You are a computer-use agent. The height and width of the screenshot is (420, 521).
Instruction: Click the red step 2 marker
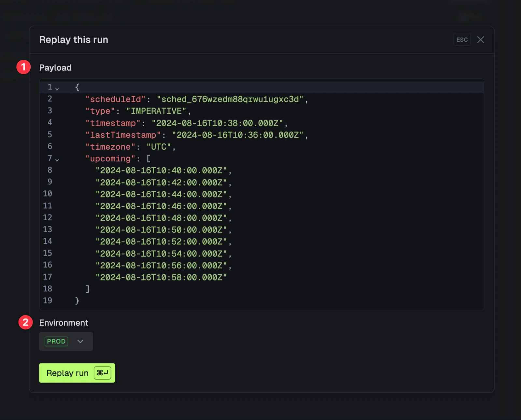(x=25, y=322)
